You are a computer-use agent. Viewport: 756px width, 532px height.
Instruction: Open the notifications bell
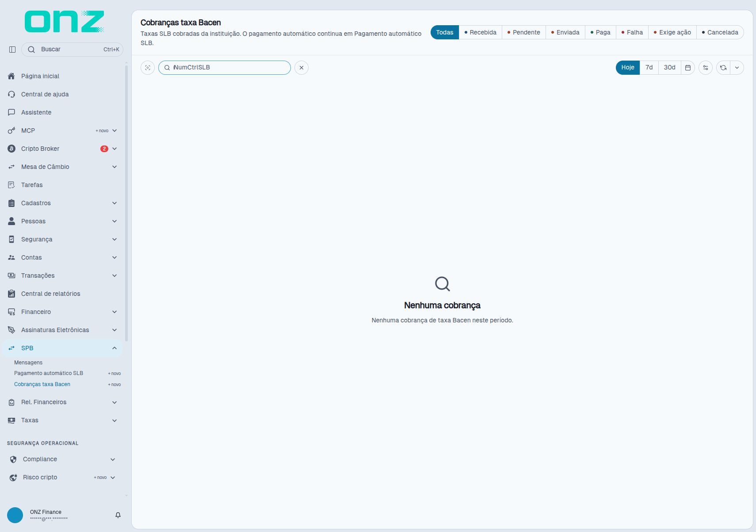118,515
